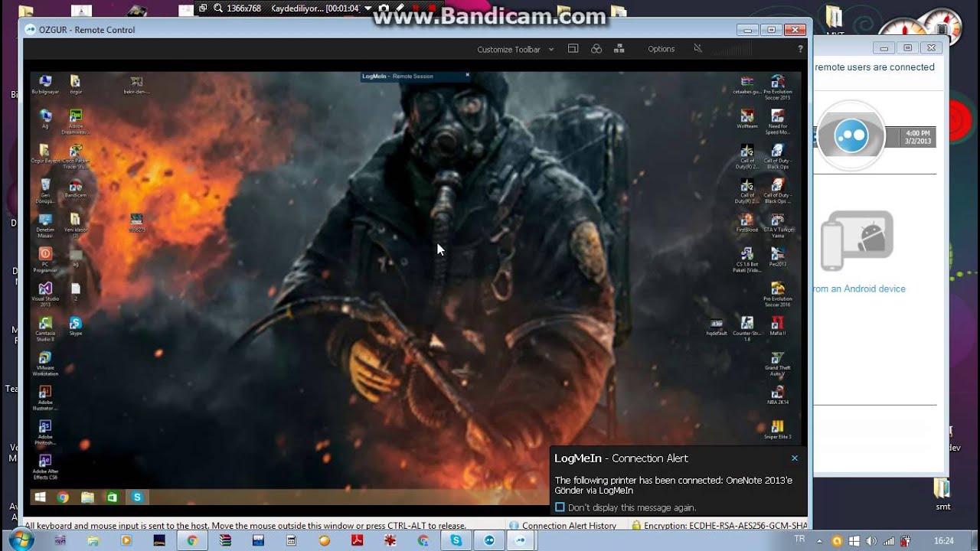The height and width of the screenshot is (551, 980).
Task: Launch Visual Studio 2013 on the remote desktop
Action: pyautogui.click(x=45, y=293)
